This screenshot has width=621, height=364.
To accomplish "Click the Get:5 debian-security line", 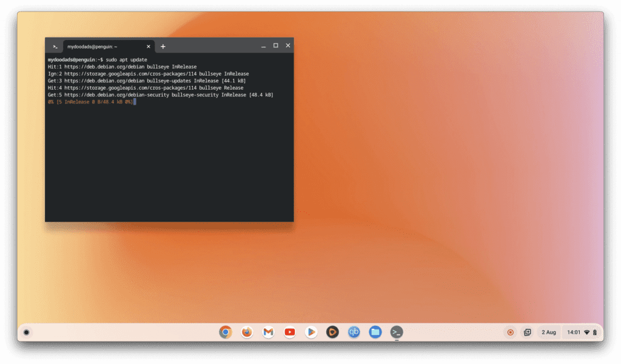I will click(x=160, y=95).
